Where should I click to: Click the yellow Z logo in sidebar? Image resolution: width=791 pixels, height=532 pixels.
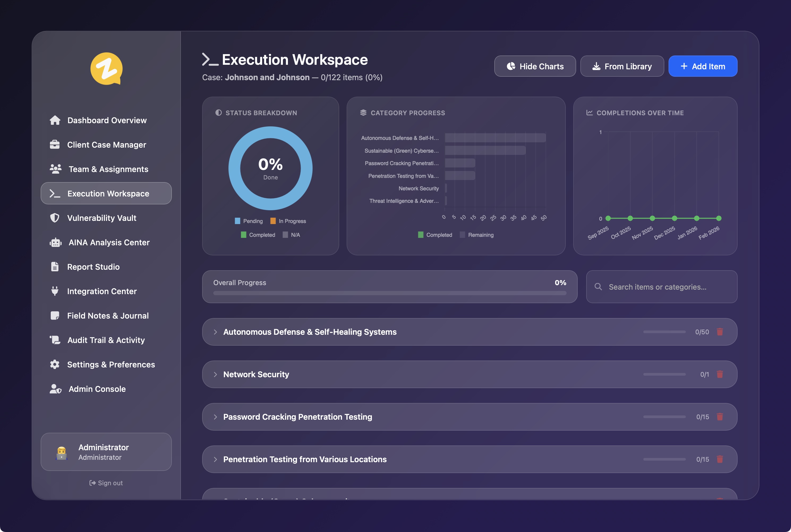point(106,68)
